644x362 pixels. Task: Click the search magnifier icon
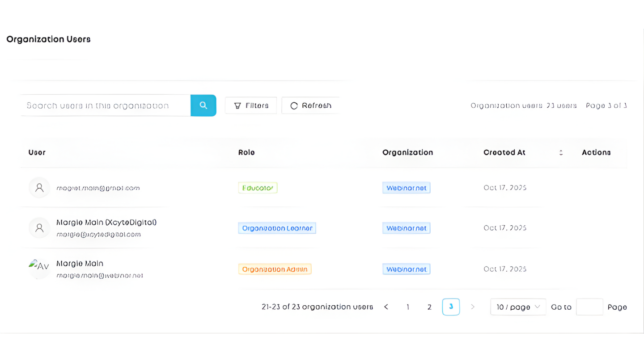203,105
